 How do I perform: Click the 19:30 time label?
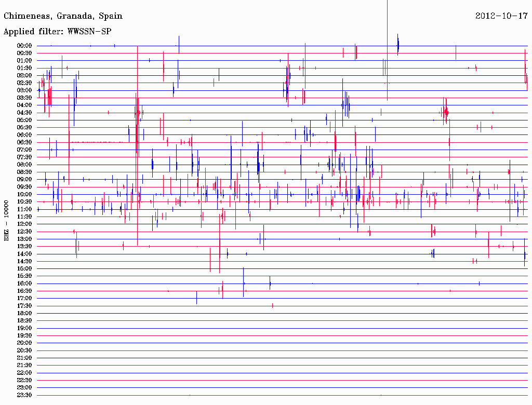[x=24, y=335]
